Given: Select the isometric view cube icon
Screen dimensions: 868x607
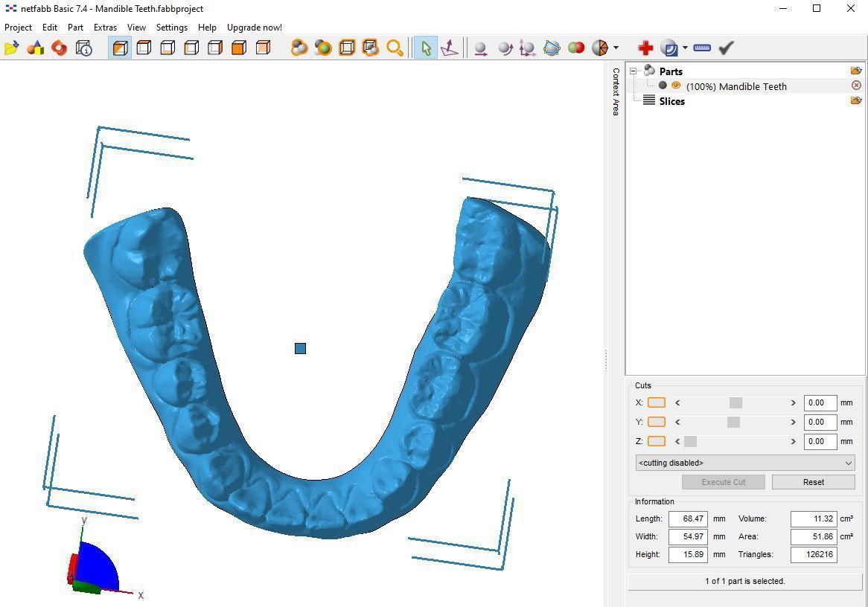Looking at the screenshot, I should coord(120,48).
